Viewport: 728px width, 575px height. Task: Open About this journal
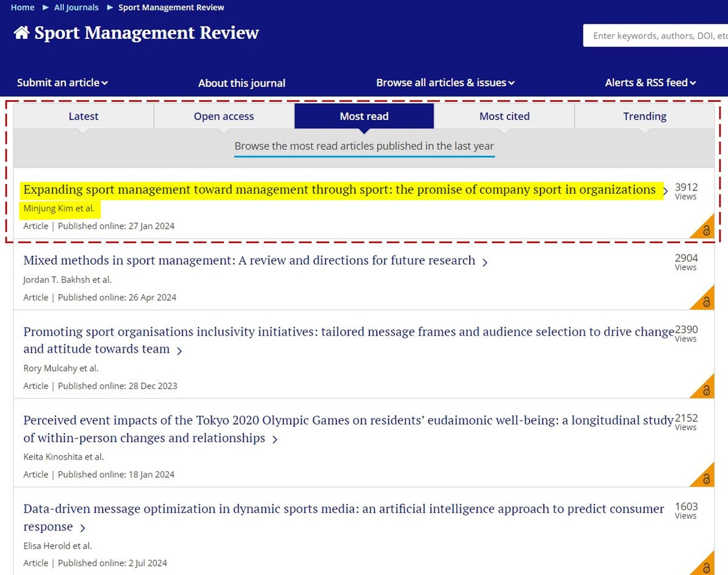(x=241, y=83)
